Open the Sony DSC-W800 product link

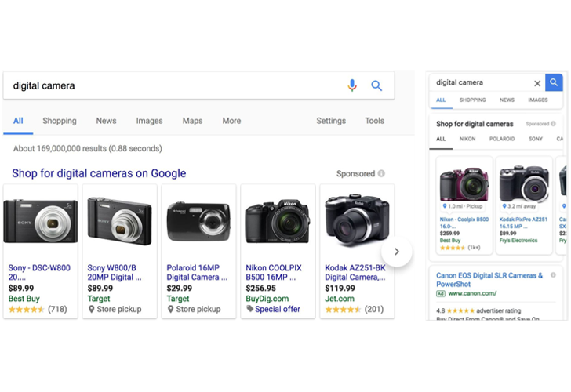tap(39, 272)
